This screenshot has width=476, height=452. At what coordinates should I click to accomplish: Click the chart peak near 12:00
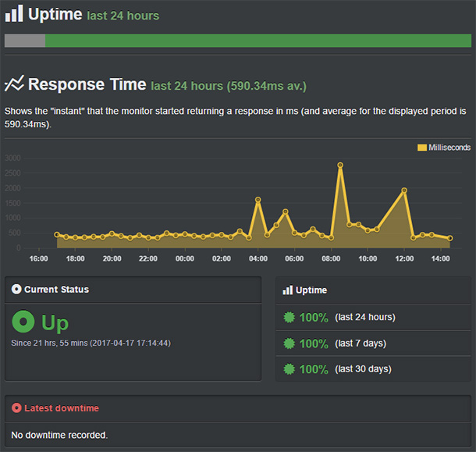pos(404,190)
